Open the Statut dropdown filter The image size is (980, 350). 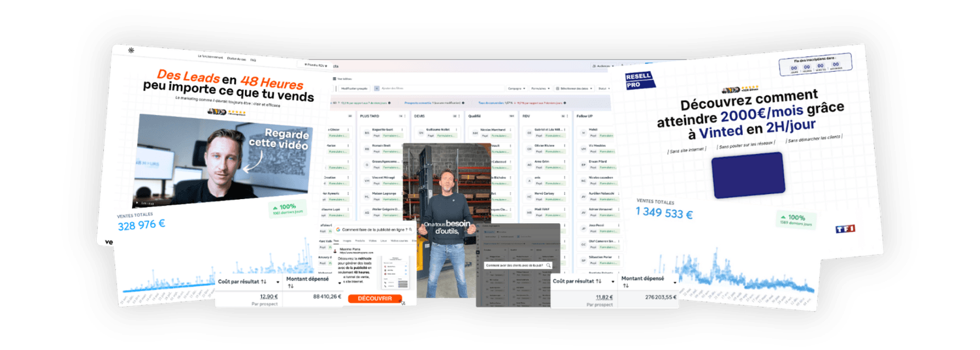point(604,88)
